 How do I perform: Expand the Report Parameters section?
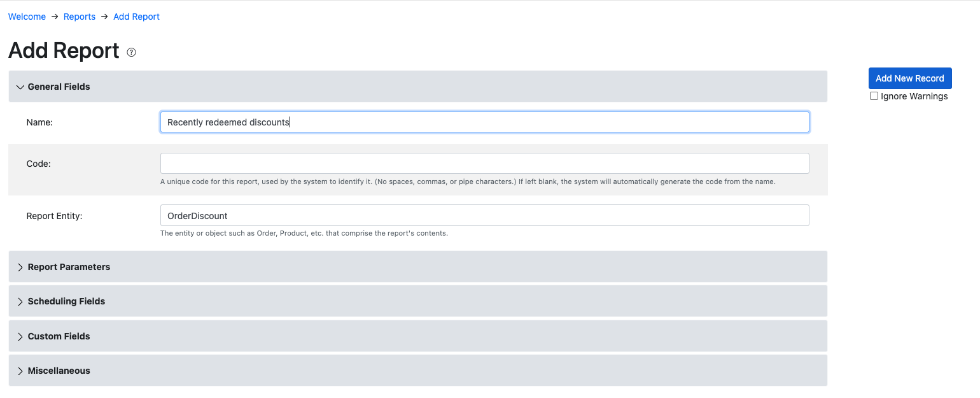[417, 267]
